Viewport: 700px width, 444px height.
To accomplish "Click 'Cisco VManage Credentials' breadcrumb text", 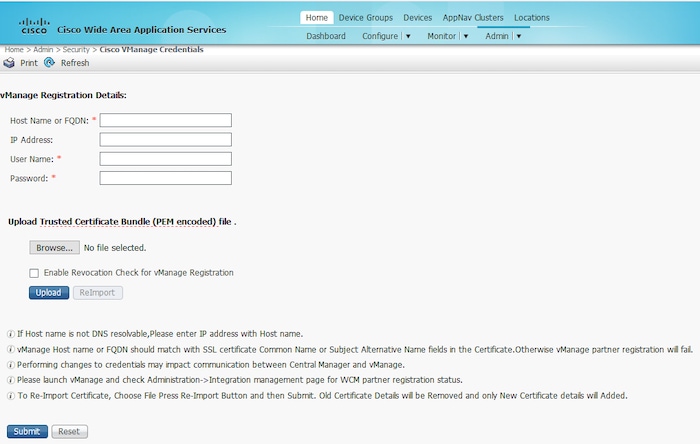I will 151,50.
